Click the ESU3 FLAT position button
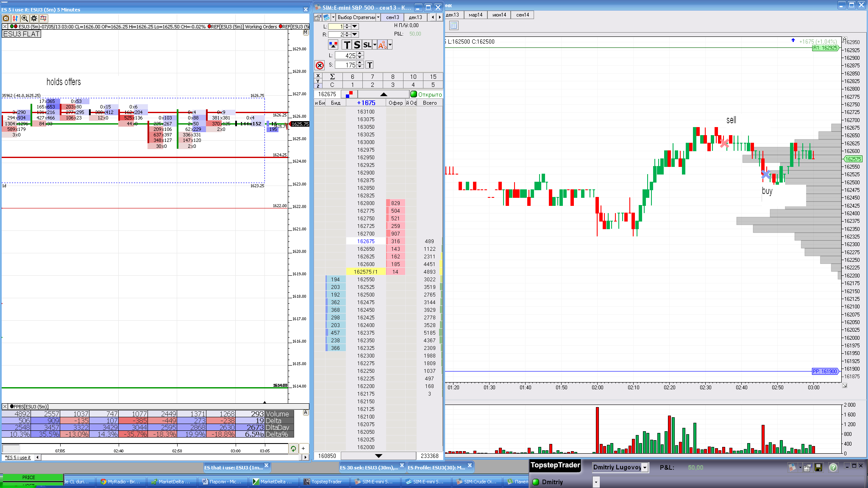Screen dimensions: 868x488 [22, 34]
